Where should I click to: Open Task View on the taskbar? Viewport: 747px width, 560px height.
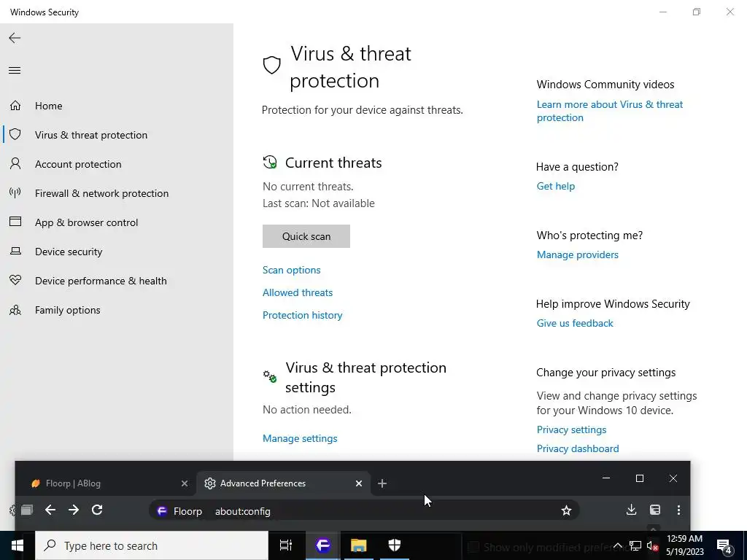point(286,545)
